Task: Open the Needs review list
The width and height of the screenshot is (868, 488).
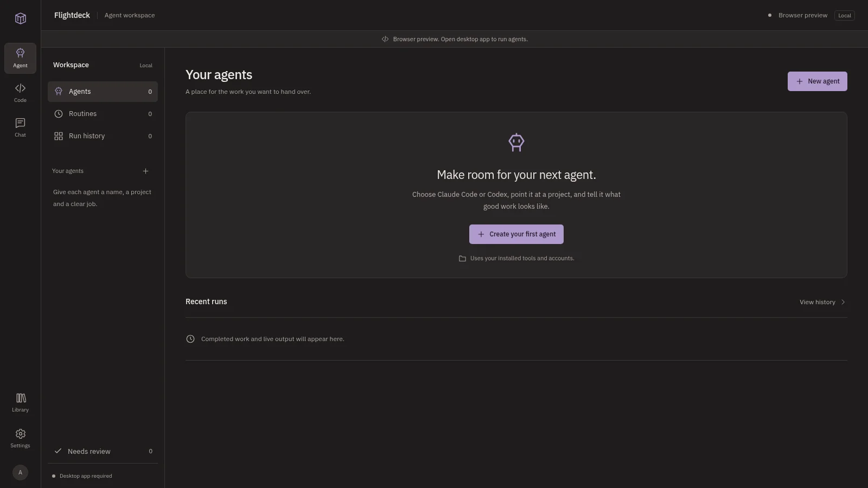Action: [x=103, y=451]
